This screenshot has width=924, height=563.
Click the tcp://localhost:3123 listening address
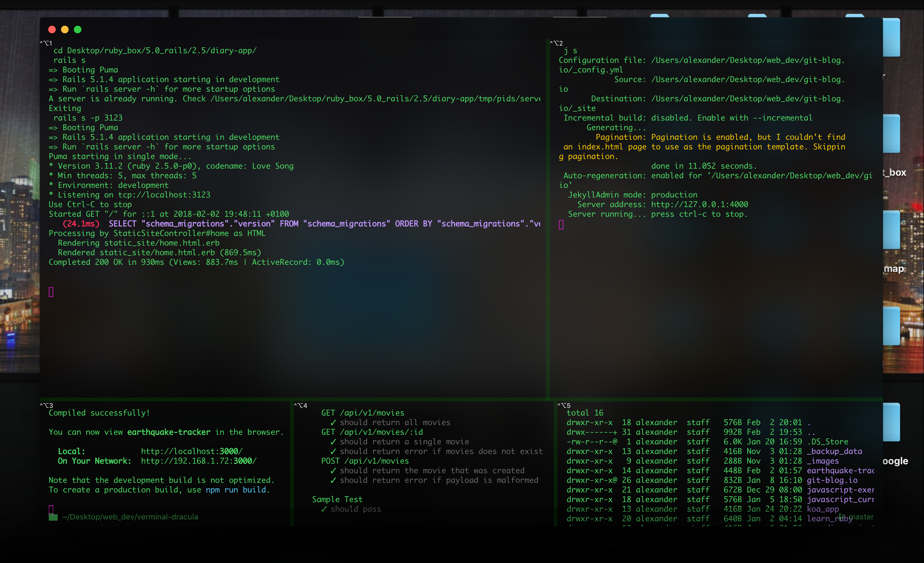click(164, 195)
